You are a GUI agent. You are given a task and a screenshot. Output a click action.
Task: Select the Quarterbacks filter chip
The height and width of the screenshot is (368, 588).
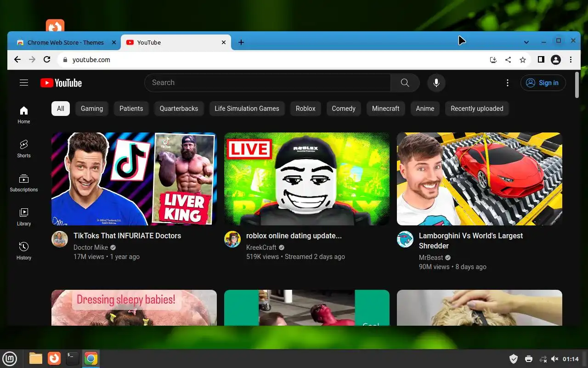[179, 109]
